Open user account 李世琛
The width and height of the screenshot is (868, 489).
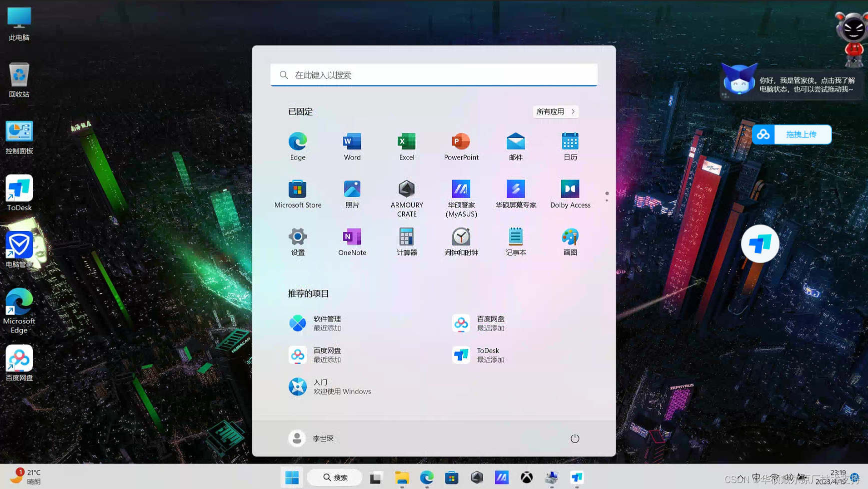[311, 438]
